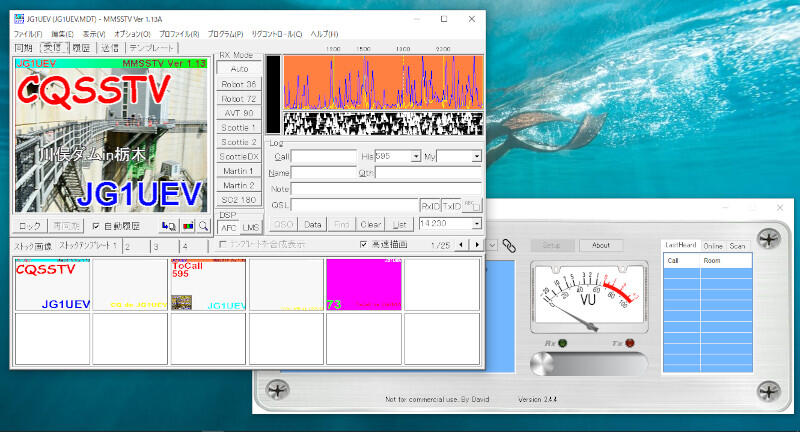800x432 pixels.
Task: Click the color bars adjustment icon
Action: click(188, 226)
